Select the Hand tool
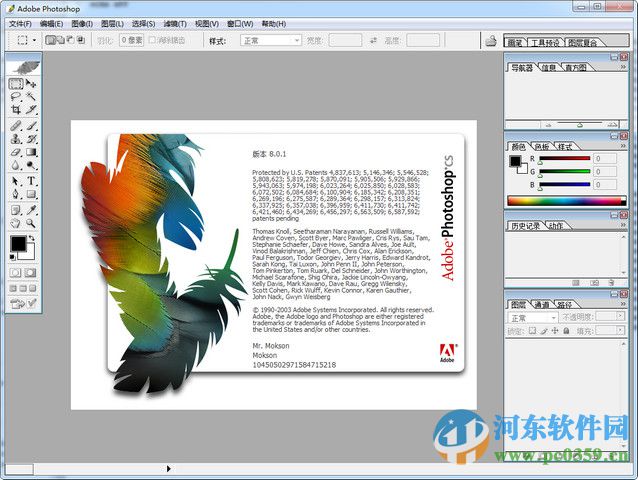Image resolution: width=638 pixels, height=480 pixels. click(x=16, y=223)
